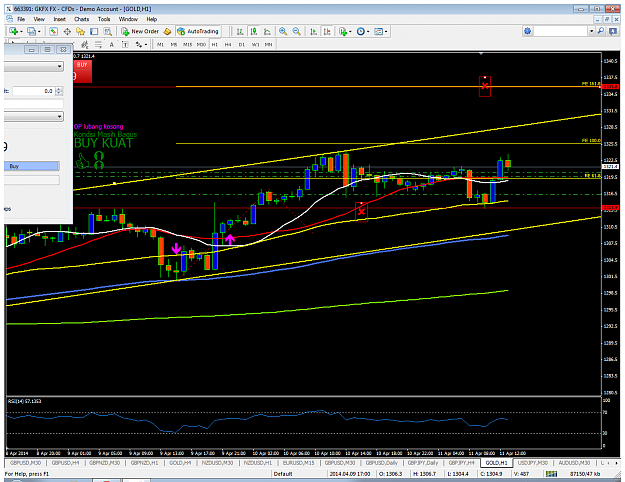Select the pink down arrow chart marker
This screenshot has width=625, height=482.
(x=176, y=249)
